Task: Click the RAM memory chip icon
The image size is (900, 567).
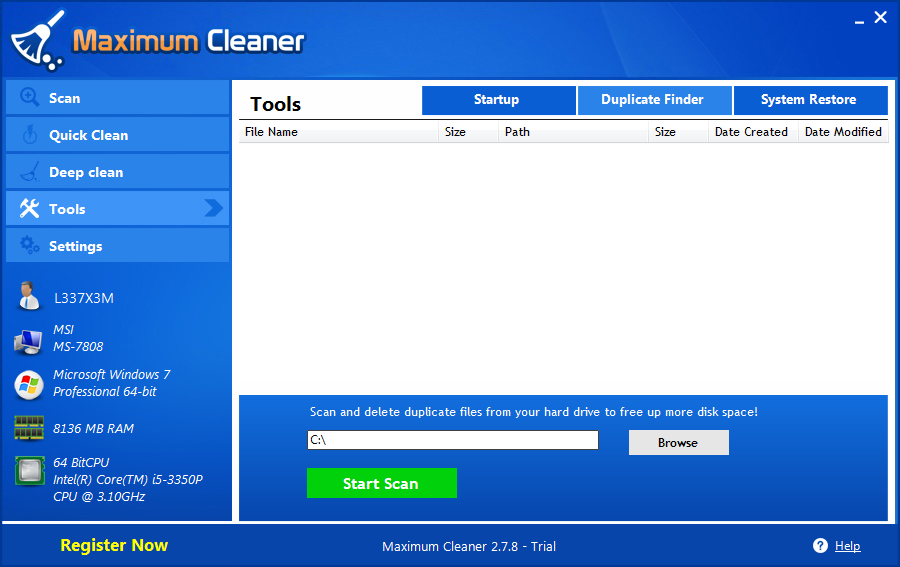Action: (29, 428)
